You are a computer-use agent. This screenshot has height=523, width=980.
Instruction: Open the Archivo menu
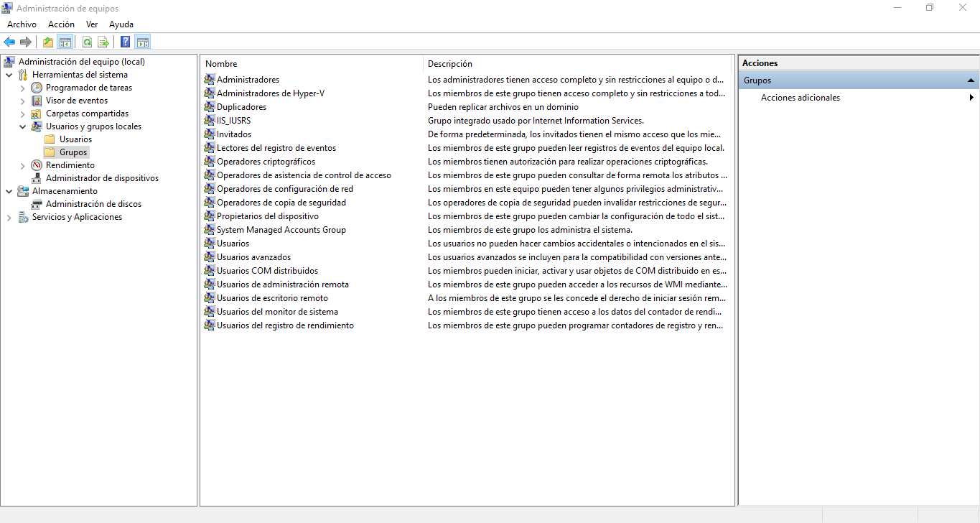[22, 24]
